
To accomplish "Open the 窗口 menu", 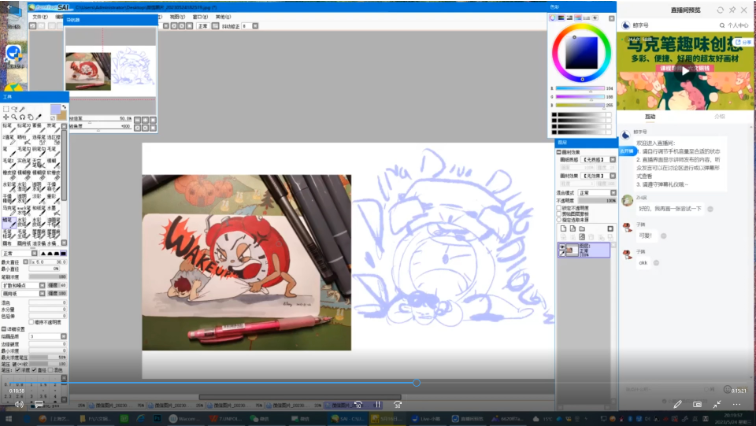I will 200,17.
